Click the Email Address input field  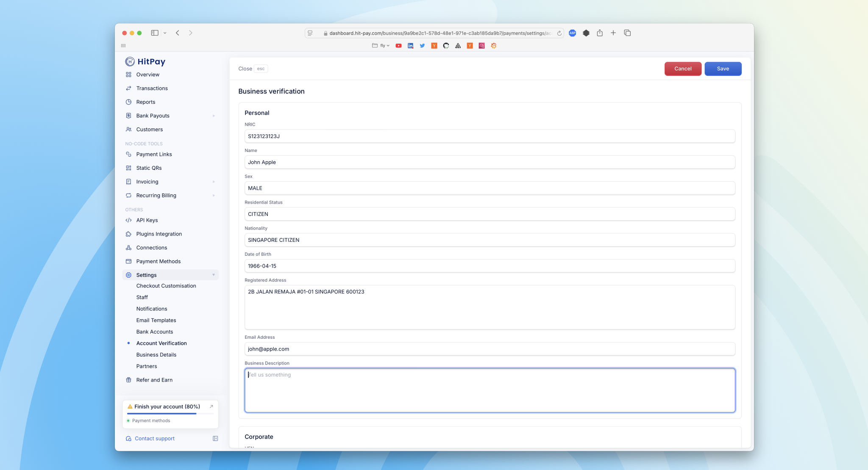pos(490,349)
